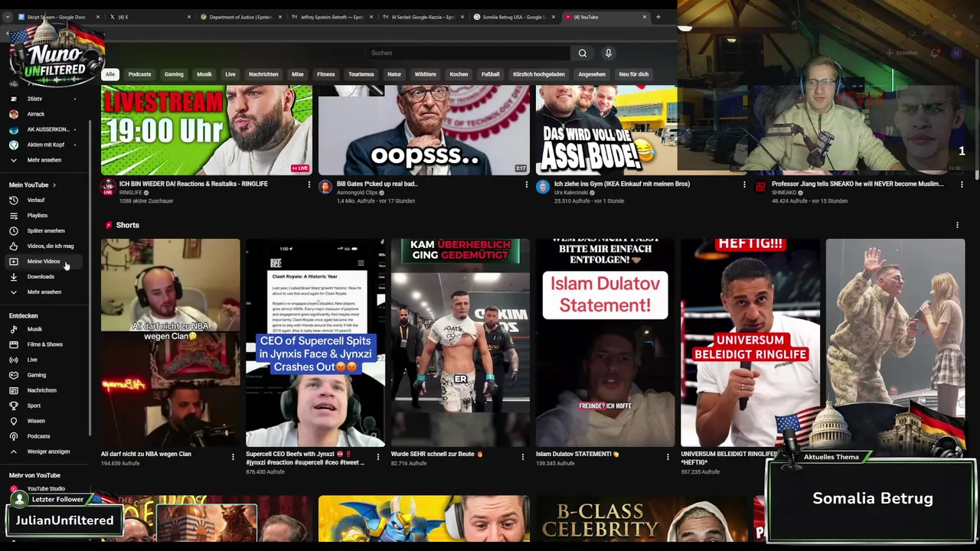This screenshot has width=980, height=551.
Task: Click the Asmongold Clips channel avatar
Action: (325, 187)
